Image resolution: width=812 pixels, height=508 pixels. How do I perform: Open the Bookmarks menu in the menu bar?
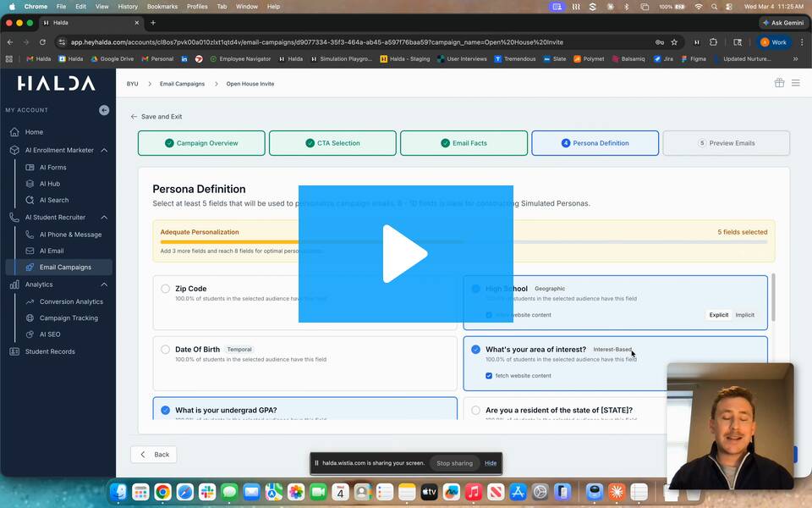[x=162, y=7]
